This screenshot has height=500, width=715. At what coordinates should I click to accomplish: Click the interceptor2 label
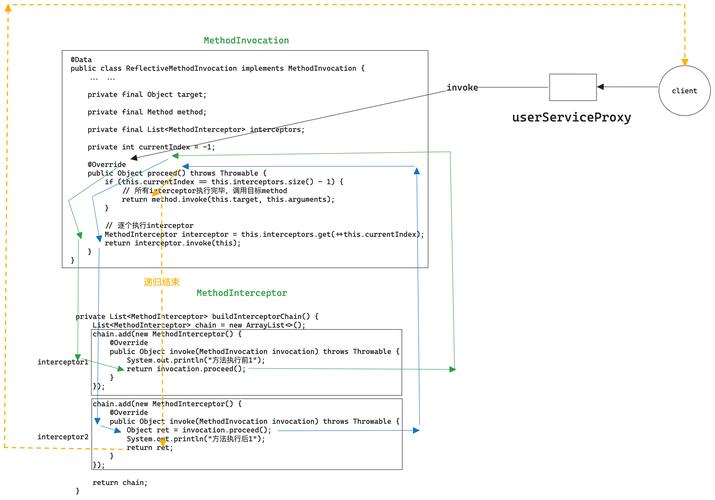[x=63, y=437]
